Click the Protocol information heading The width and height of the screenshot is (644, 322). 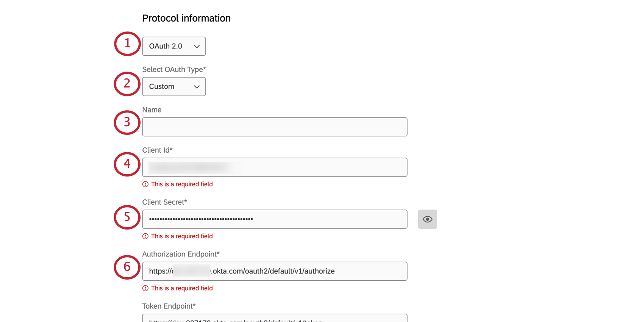click(186, 18)
